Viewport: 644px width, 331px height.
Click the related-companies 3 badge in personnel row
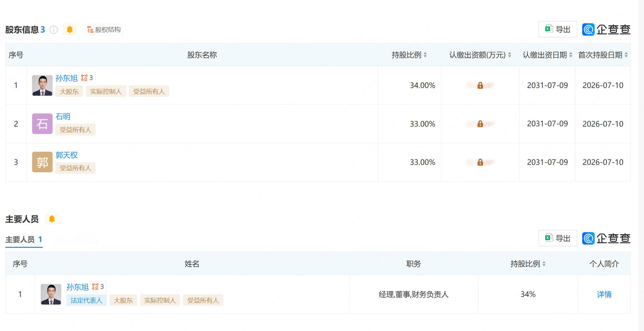[x=98, y=287]
